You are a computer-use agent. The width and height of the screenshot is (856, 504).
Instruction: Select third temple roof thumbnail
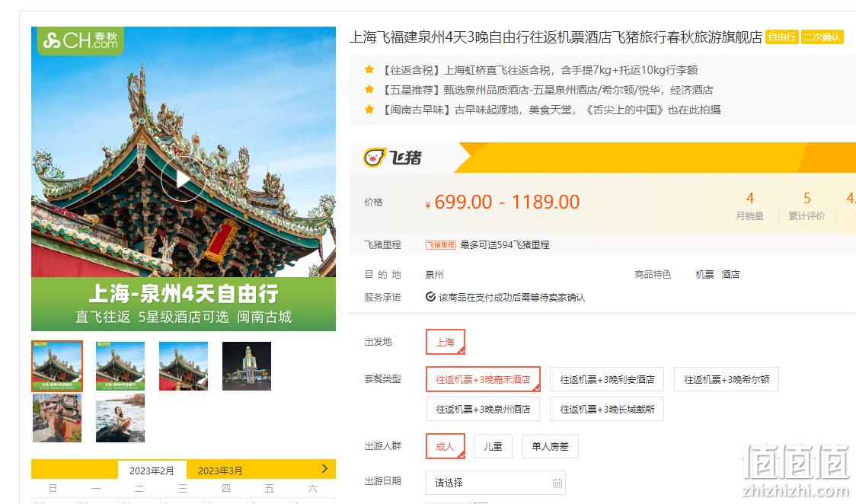point(184,366)
